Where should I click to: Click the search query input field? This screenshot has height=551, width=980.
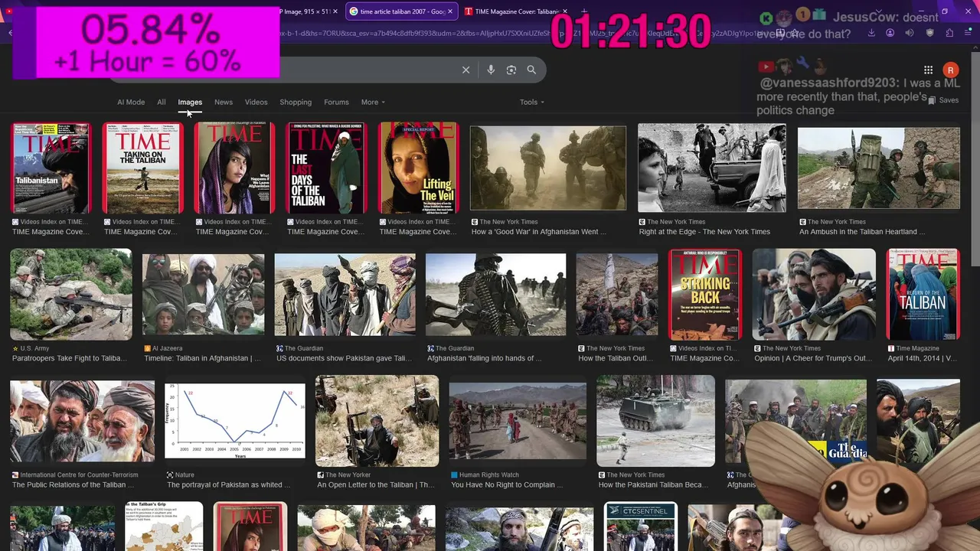tap(367, 70)
